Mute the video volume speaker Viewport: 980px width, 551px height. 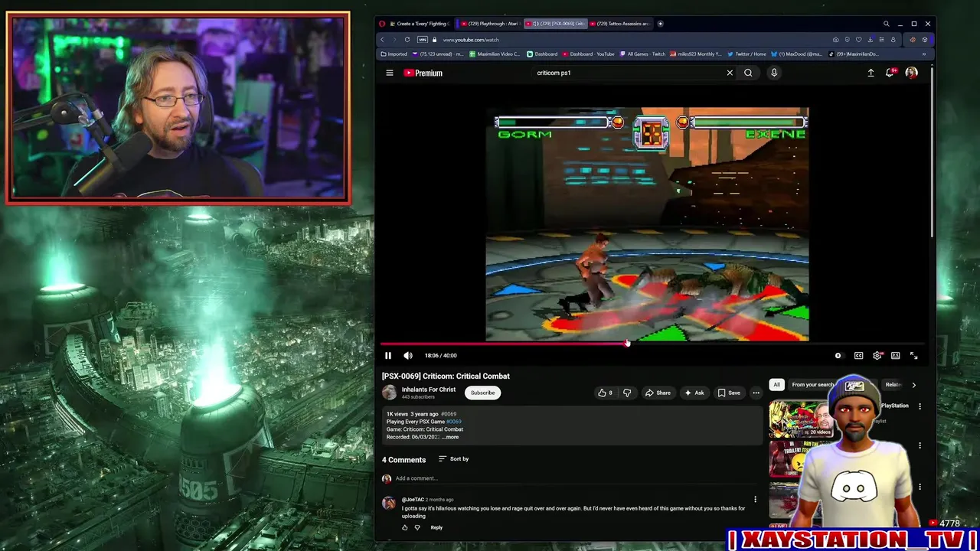click(408, 355)
